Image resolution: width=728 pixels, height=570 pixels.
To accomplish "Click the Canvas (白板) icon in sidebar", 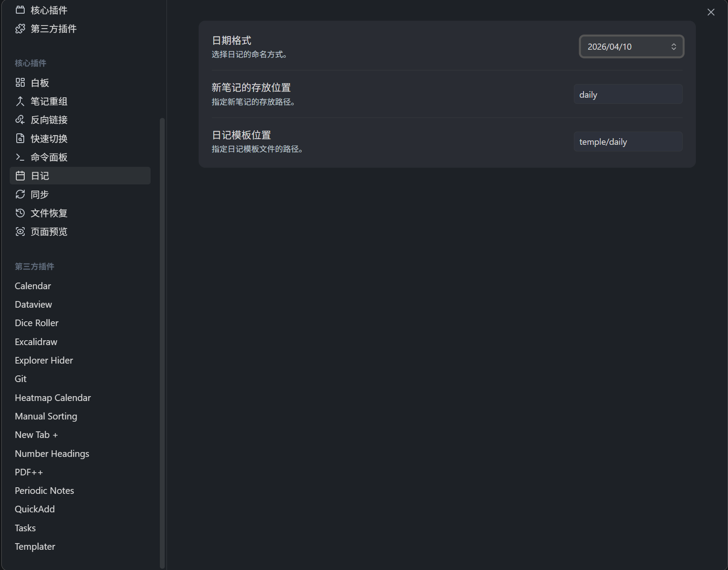I will (20, 83).
